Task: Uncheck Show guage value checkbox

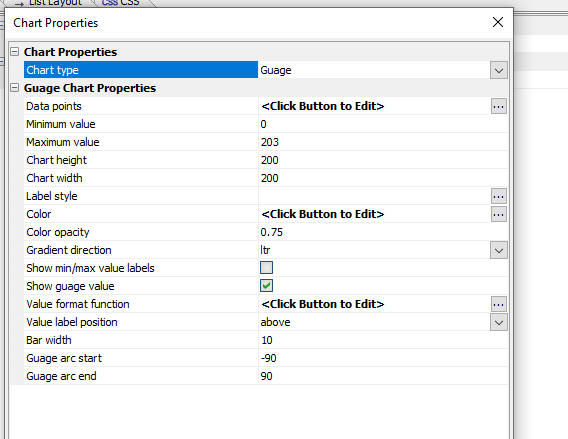Action: pyautogui.click(x=266, y=286)
